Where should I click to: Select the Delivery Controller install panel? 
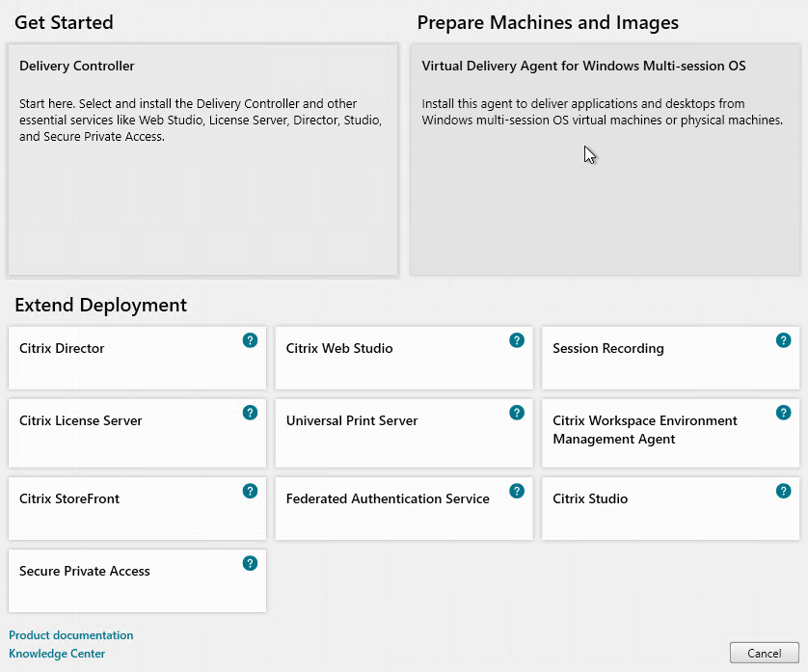203,160
